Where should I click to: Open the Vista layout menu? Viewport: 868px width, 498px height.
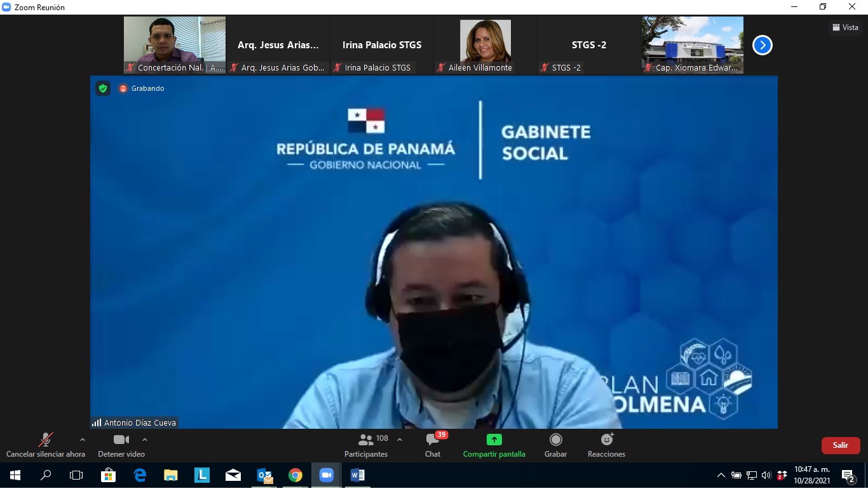845,27
